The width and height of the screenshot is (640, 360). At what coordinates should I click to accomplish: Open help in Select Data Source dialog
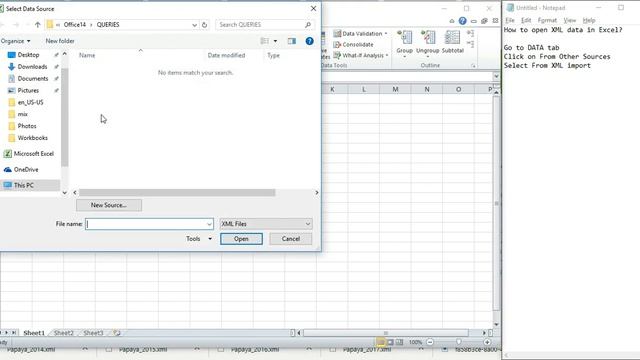tap(309, 41)
